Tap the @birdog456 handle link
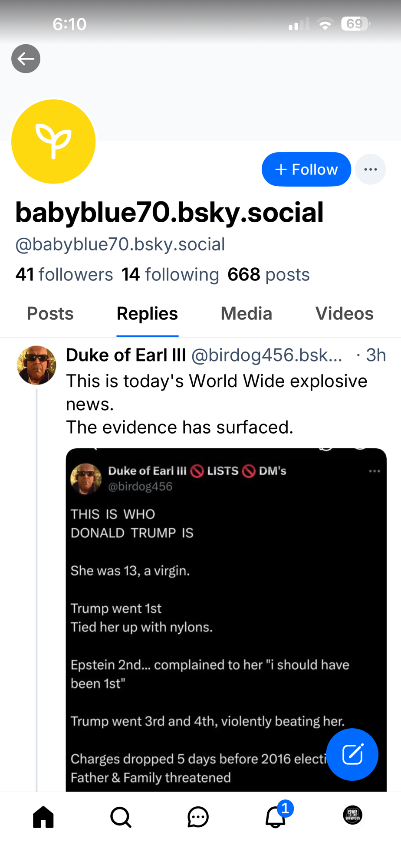Viewport: 401px width, 868px height. pos(266,355)
